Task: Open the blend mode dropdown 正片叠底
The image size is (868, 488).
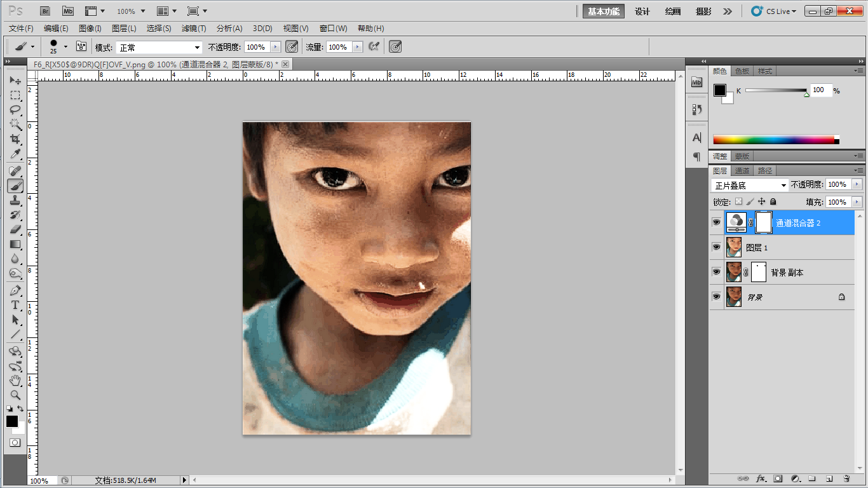Action: click(749, 186)
